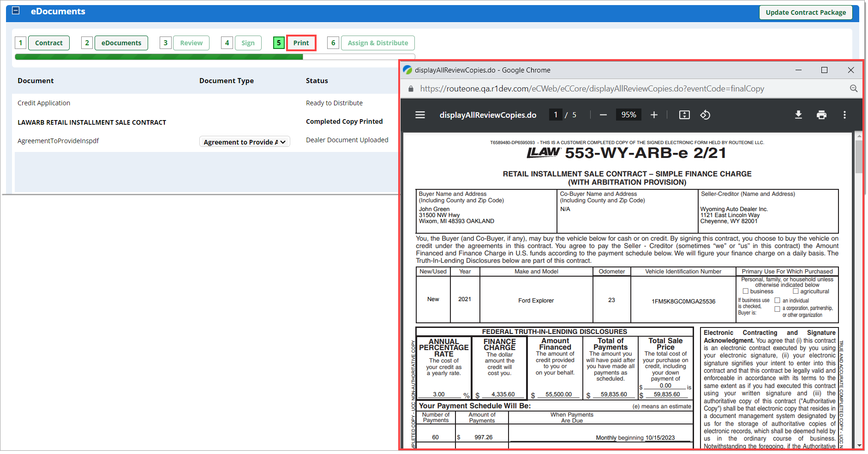Click Chrome address bar zoom magnifier icon
Viewport: 868px width, 454px height.
854,89
